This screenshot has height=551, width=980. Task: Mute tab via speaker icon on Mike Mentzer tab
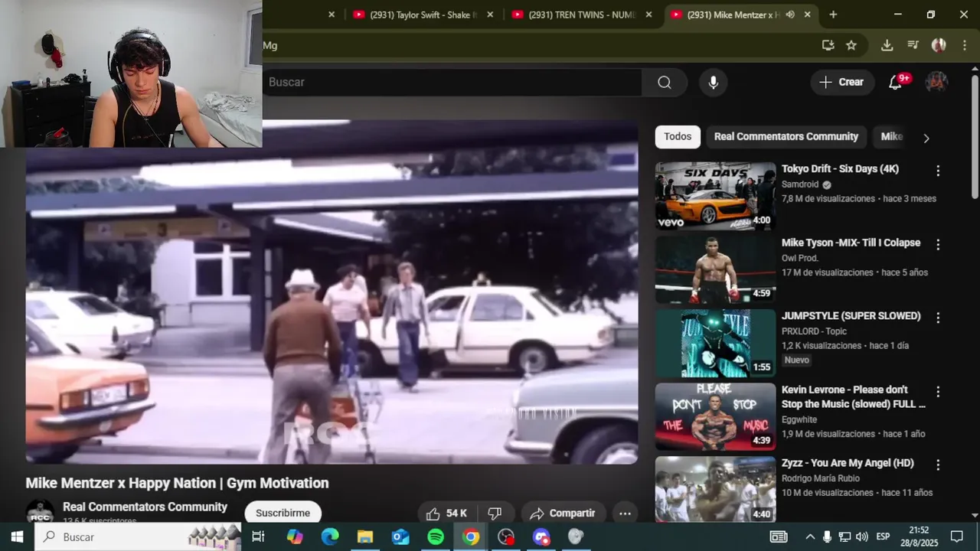pyautogui.click(x=790, y=15)
